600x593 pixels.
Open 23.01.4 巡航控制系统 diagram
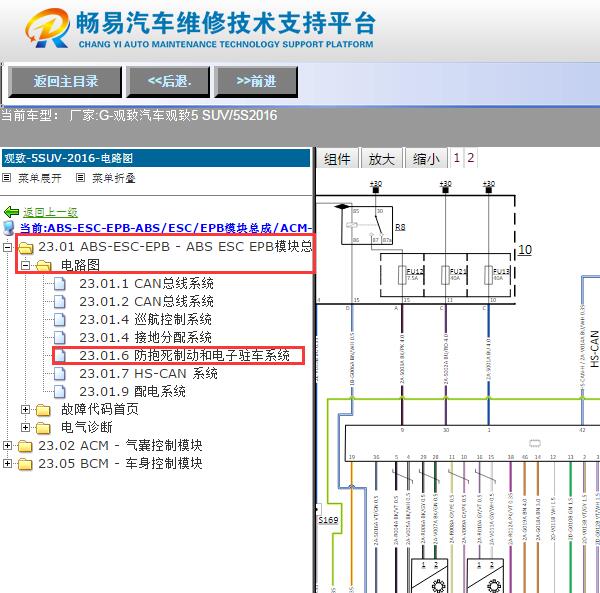[x=145, y=319]
